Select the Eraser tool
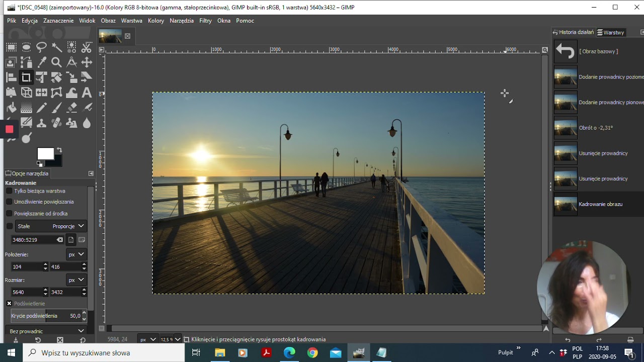Screen dimensions: 644x362 coord(71,108)
